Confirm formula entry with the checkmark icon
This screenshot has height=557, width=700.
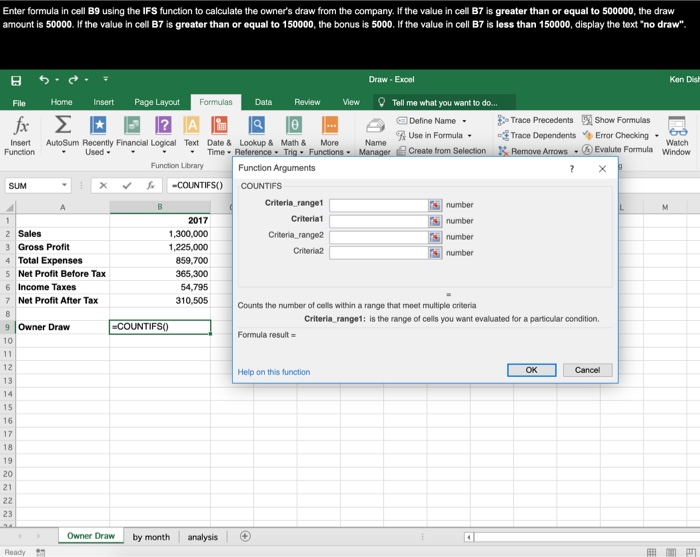click(x=127, y=185)
